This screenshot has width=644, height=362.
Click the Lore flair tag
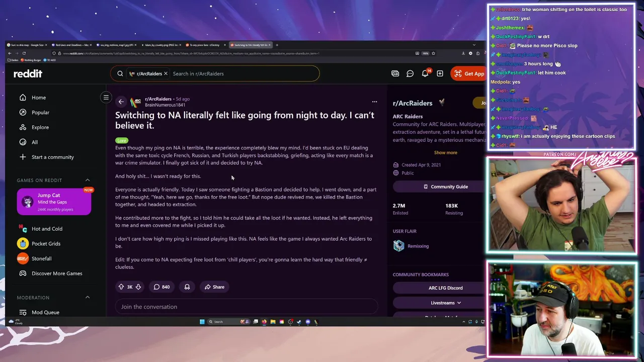[x=122, y=140]
